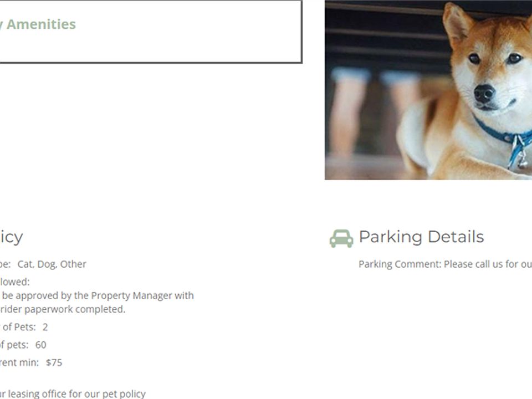Image resolution: width=532 pixels, height=399 pixels.
Task: Click the 'rent min:' label
Action: pyautogui.click(x=19, y=363)
